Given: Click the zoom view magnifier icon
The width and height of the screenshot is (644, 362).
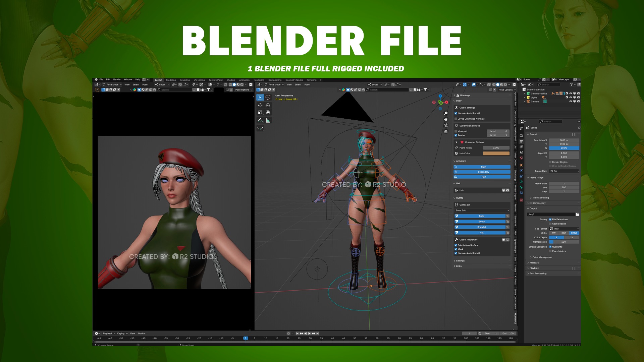Looking at the screenshot, I should coord(446,113).
